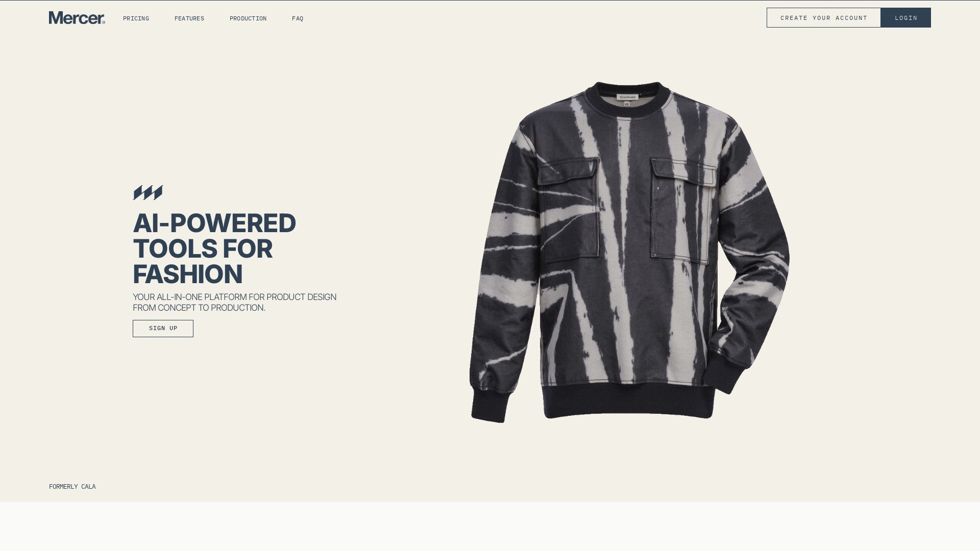The width and height of the screenshot is (980, 551).
Task: Click the dark ribbed hem of the sweatshirt
Action: click(628, 400)
